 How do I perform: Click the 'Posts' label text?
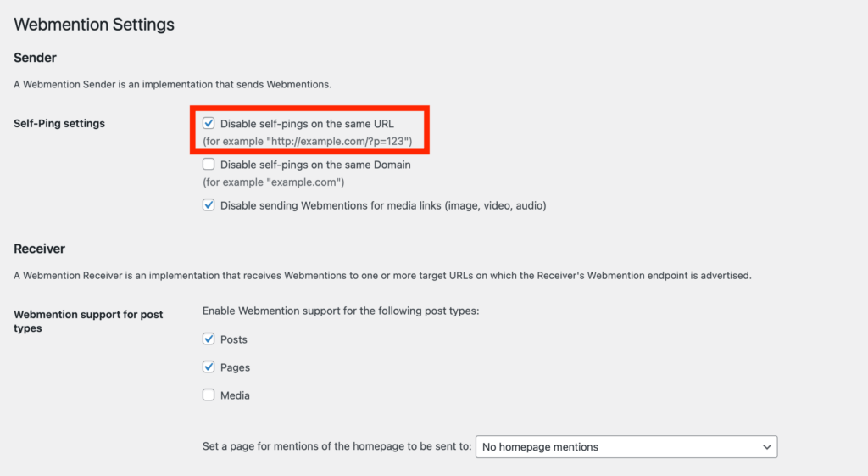[x=234, y=339]
